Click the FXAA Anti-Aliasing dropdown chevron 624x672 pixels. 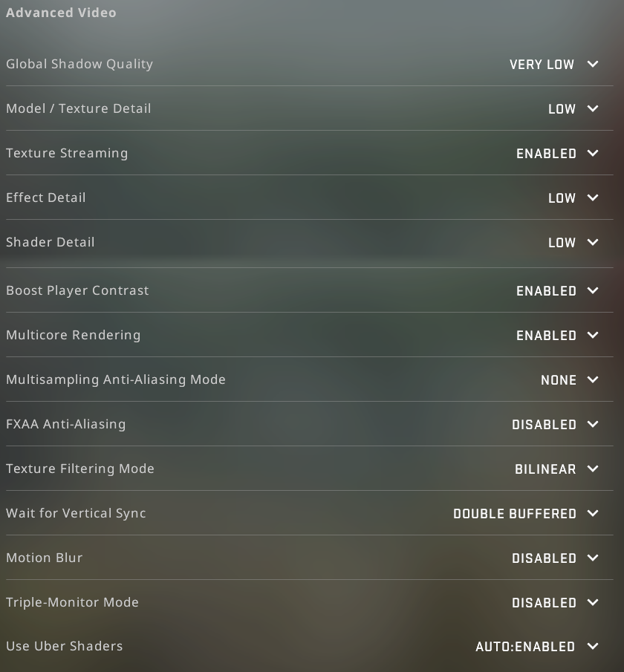tap(593, 424)
